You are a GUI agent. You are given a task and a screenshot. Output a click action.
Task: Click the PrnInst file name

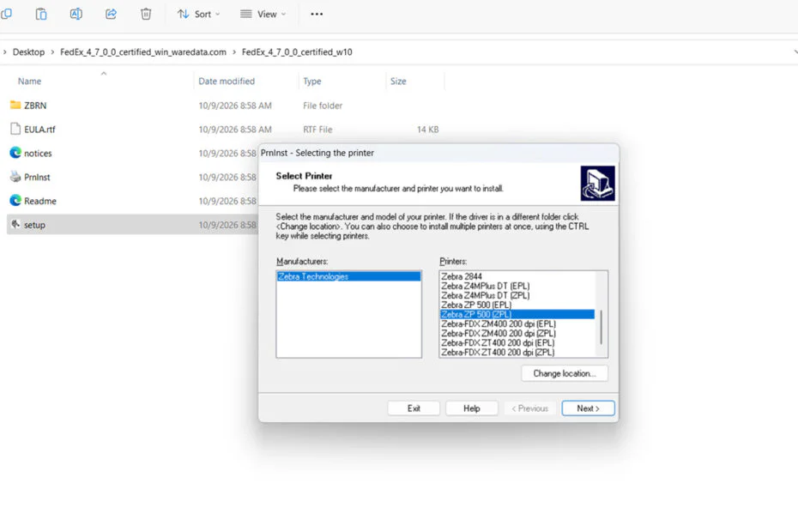[37, 177]
